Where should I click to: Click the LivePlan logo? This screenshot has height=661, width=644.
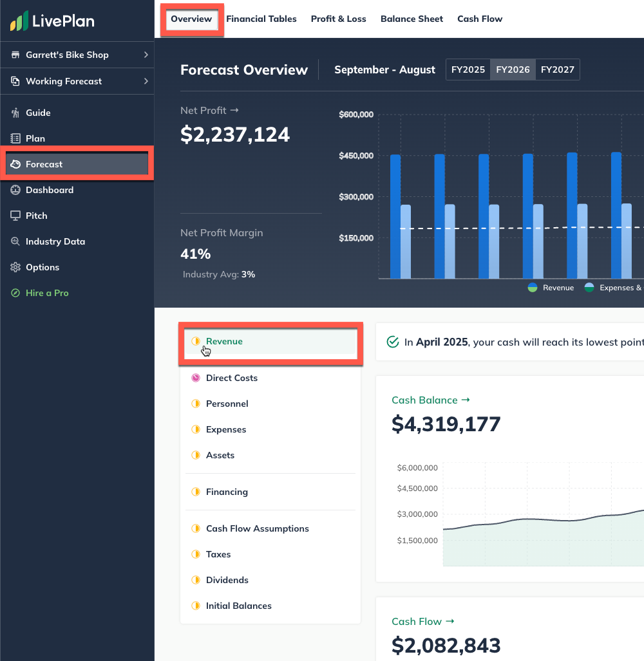(52, 21)
